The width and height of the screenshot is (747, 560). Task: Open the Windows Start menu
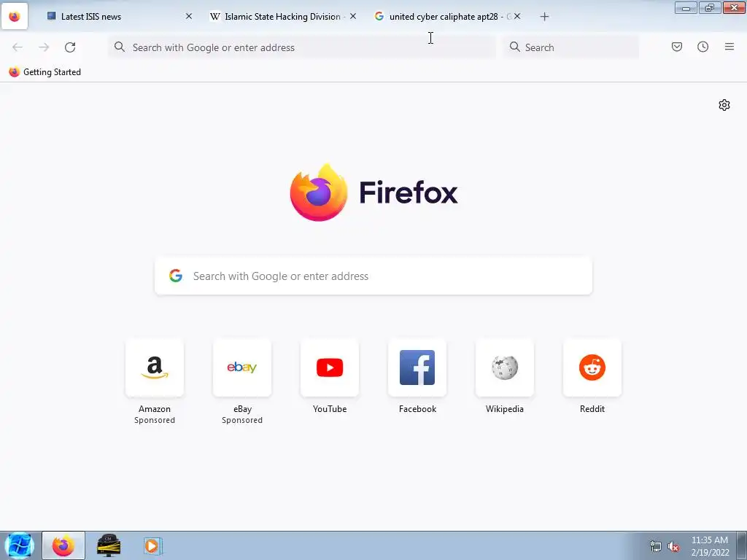(19, 545)
